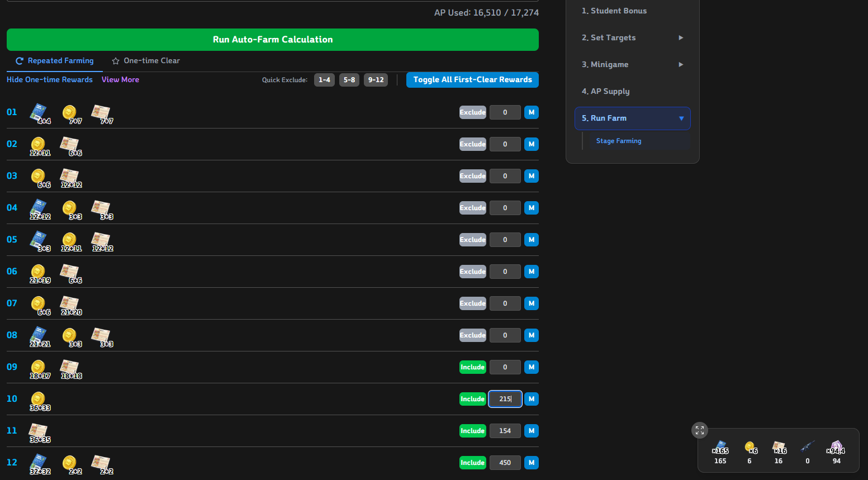
Task: Click the View More link
Action: [x=120, y=79]
